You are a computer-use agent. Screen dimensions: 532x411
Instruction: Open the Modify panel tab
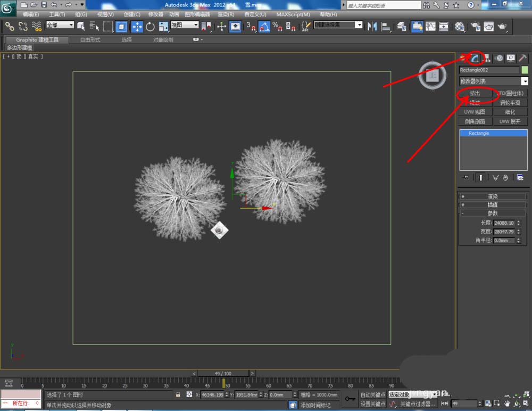coord(475,58)
